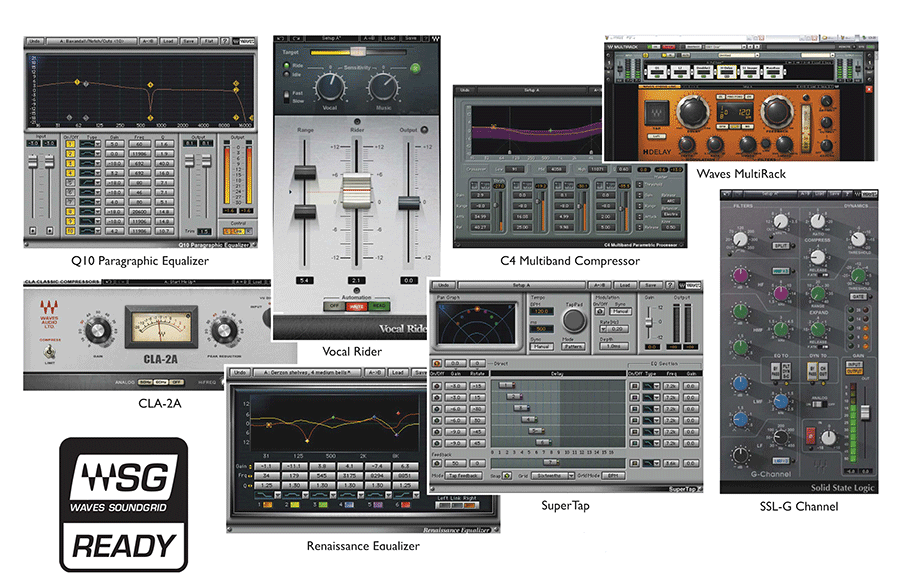Open SuperTap Rate dropdown arrow

603,329
